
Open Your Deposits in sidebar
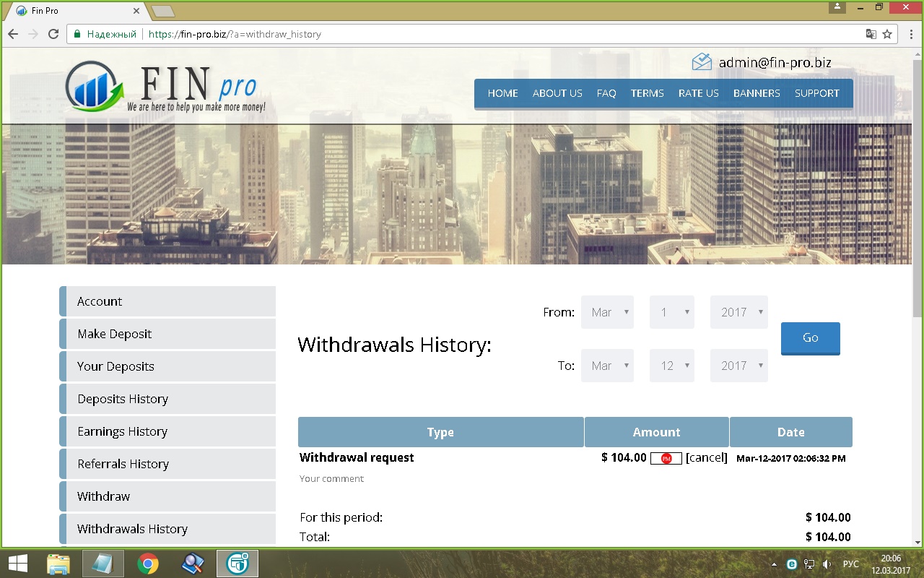(167, 366)
